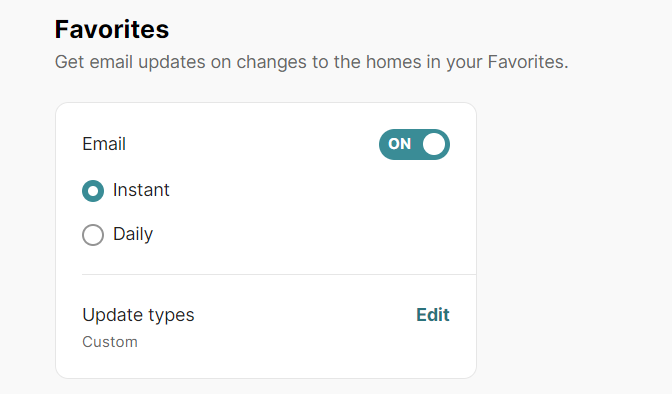Turn off the Email notifications switch
Screen dimensions: 672x394
point(414,144)
